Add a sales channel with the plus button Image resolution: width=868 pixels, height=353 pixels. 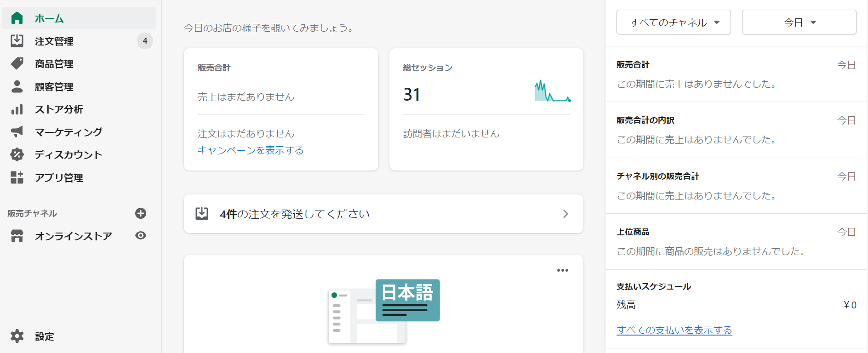tap(141, 213)
